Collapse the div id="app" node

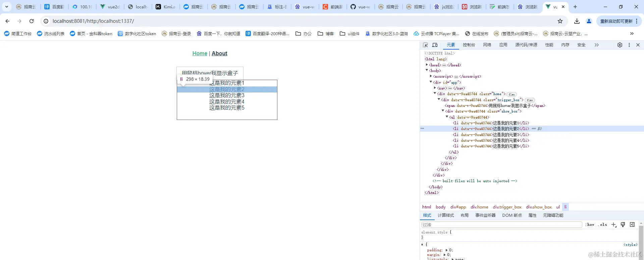tap(431, 82)
